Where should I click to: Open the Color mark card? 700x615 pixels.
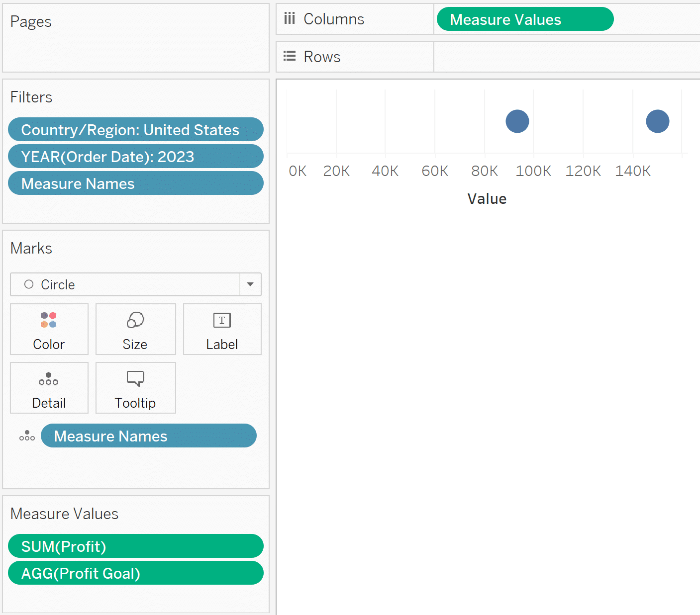49,329
